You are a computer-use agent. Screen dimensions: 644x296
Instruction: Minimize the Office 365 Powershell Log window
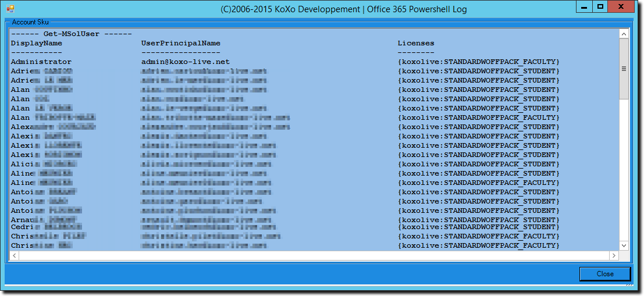pos(584,7)
